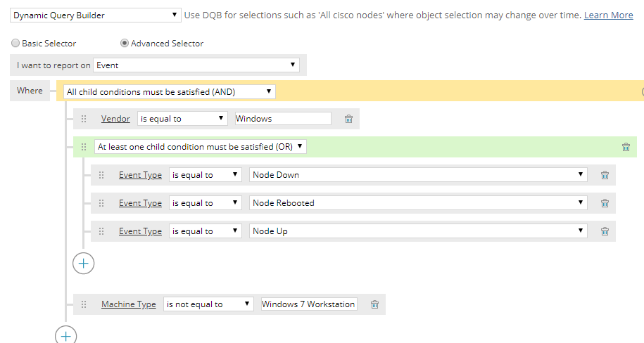644x343 pixels.
Task: Click the Machine Type field link
Action: coord(128,304)
